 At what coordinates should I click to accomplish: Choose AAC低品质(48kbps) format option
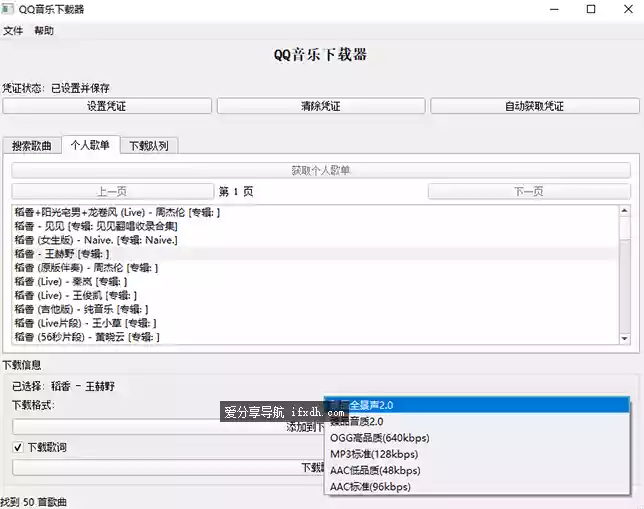click(477, 470)
